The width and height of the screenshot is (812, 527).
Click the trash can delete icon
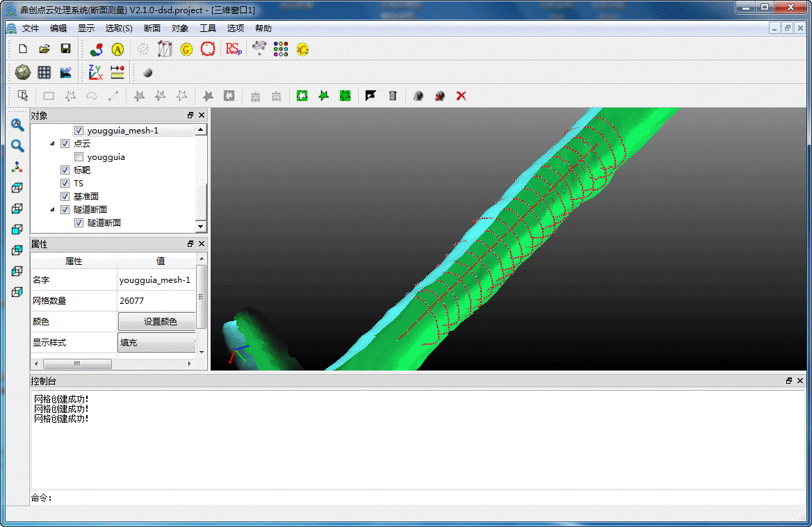point(393,96)
